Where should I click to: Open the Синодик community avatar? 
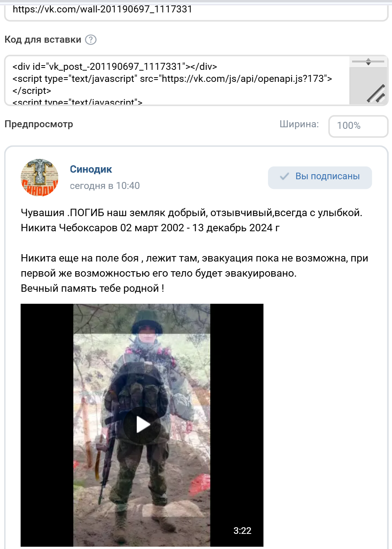[x=39, y=177]
